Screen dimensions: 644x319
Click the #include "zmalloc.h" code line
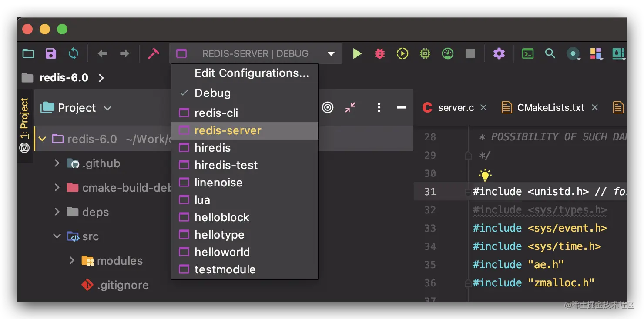click(x=534, y=283)
